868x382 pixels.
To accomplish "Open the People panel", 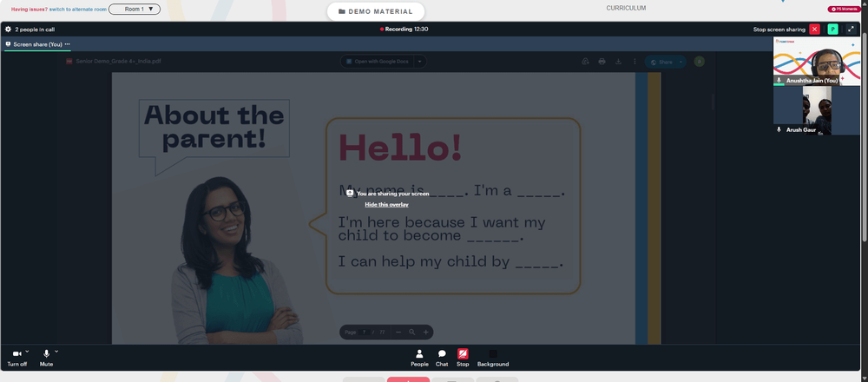I will click(419, 359).
